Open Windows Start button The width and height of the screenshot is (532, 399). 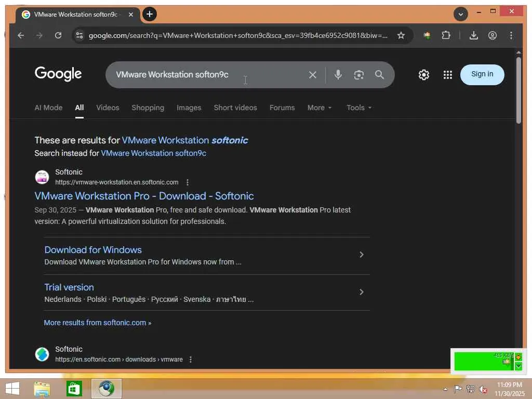click(12, 389)
